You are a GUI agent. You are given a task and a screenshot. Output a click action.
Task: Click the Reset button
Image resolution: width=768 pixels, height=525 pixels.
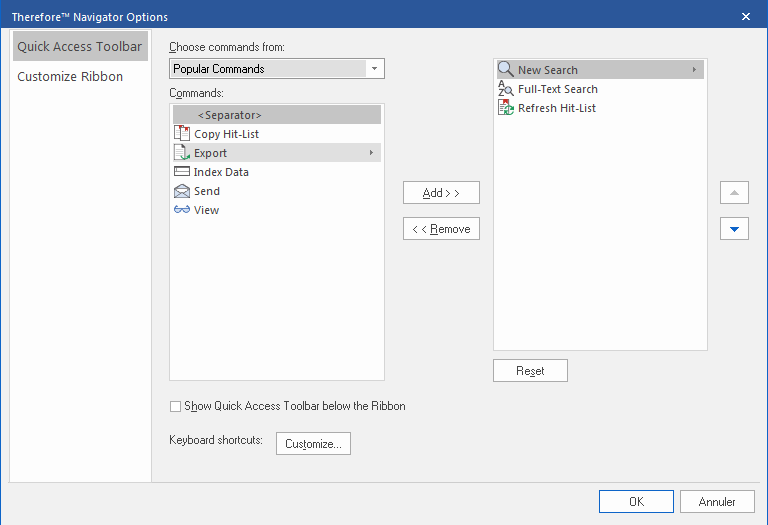coord(530,371)
